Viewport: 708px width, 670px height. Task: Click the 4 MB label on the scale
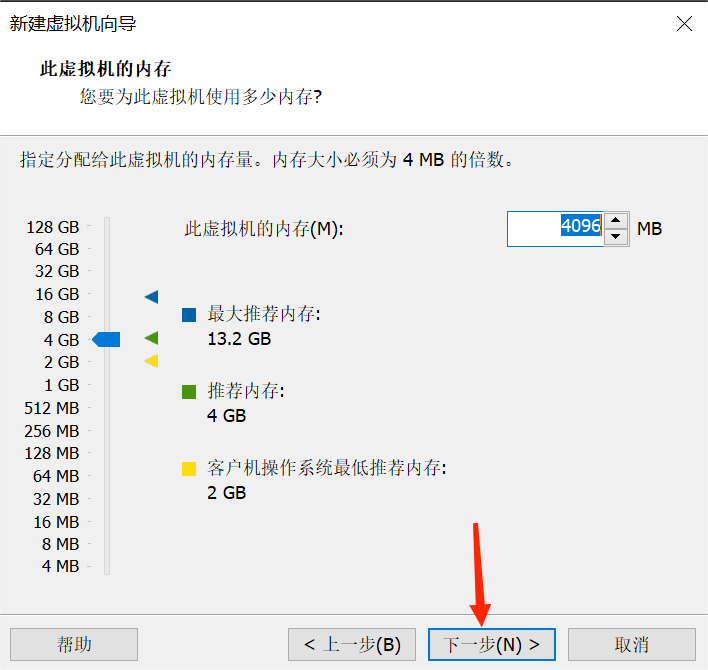[61, 566]
